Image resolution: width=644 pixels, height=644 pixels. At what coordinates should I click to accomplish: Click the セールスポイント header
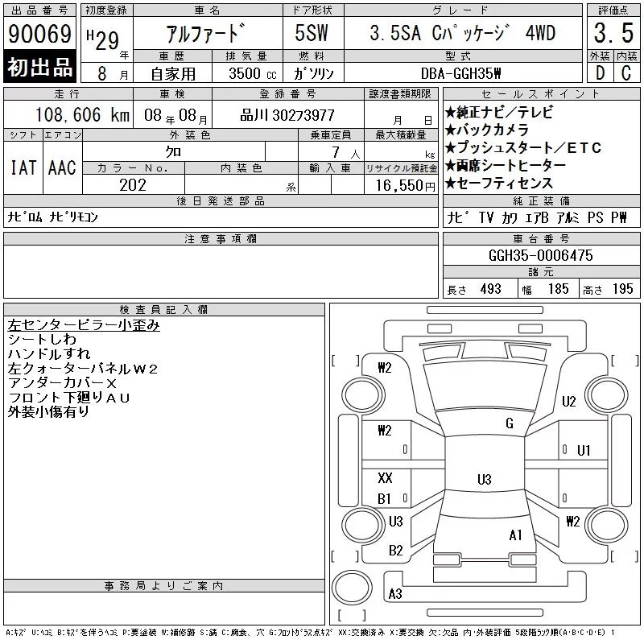click(541, 94)
